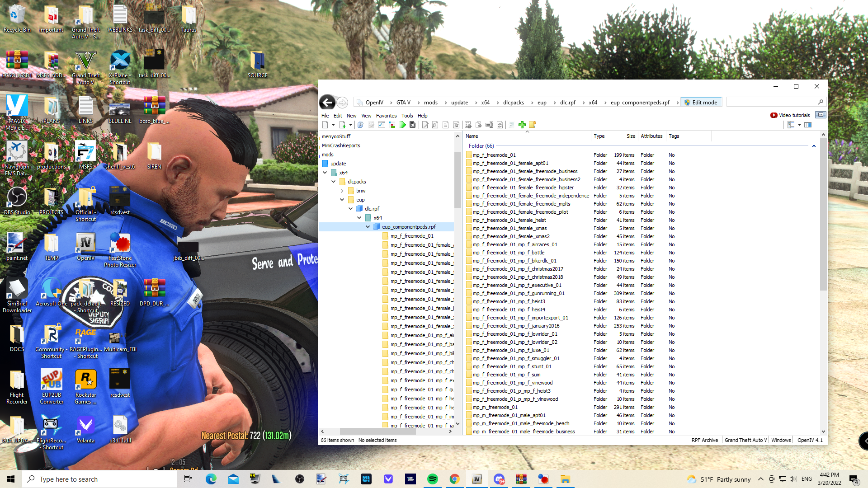
Task: Click the dlcpacks breadcrumb segment
Action: tap(513, 103)
